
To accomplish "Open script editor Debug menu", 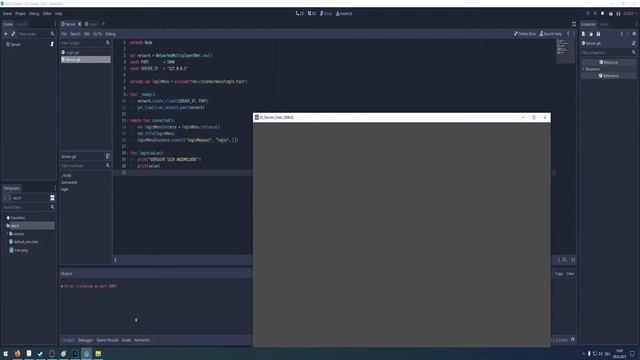I will (110, 34).
